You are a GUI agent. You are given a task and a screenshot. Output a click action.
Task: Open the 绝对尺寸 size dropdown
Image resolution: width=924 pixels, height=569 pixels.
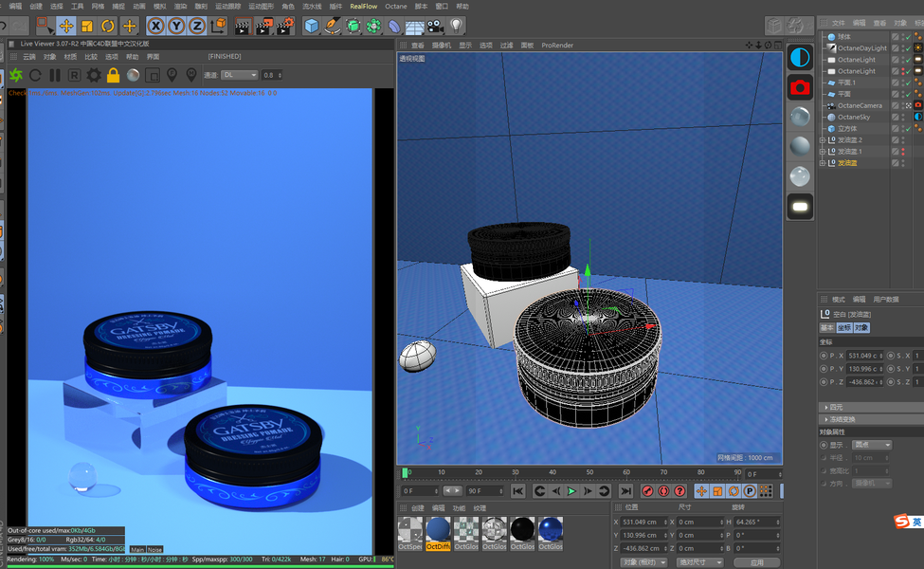pos(699,562)
